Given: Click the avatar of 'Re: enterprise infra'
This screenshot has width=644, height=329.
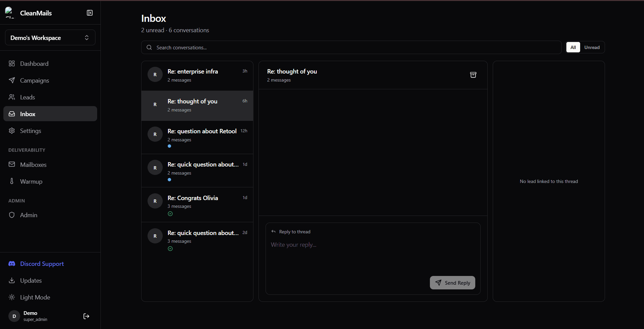Looking at the screenshot, I should 155,75.
